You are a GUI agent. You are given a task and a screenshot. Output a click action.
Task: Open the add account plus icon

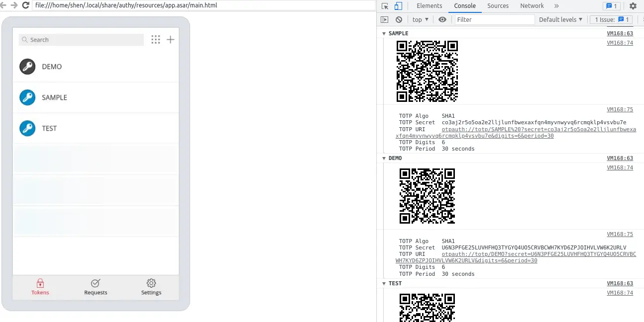[x=171, y=39]
